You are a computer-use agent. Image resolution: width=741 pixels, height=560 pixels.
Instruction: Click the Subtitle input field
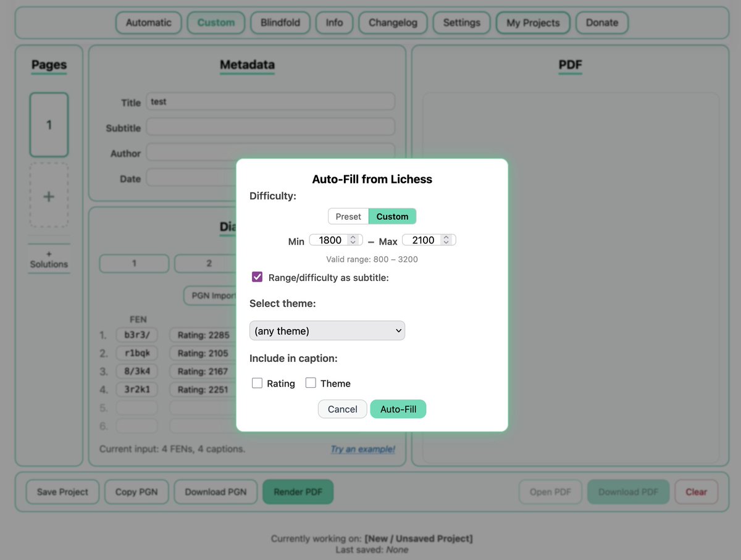click(270, 127)
